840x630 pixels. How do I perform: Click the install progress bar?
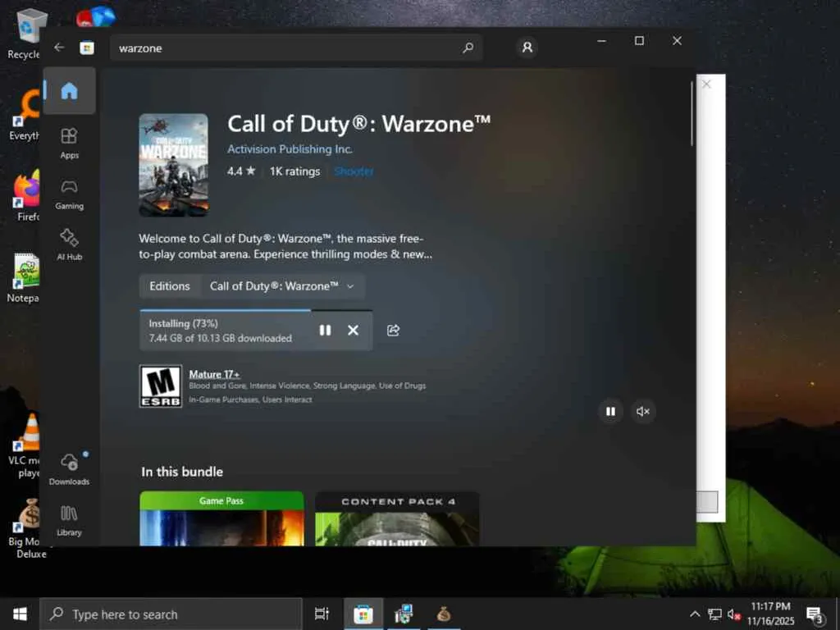(256, 310)
